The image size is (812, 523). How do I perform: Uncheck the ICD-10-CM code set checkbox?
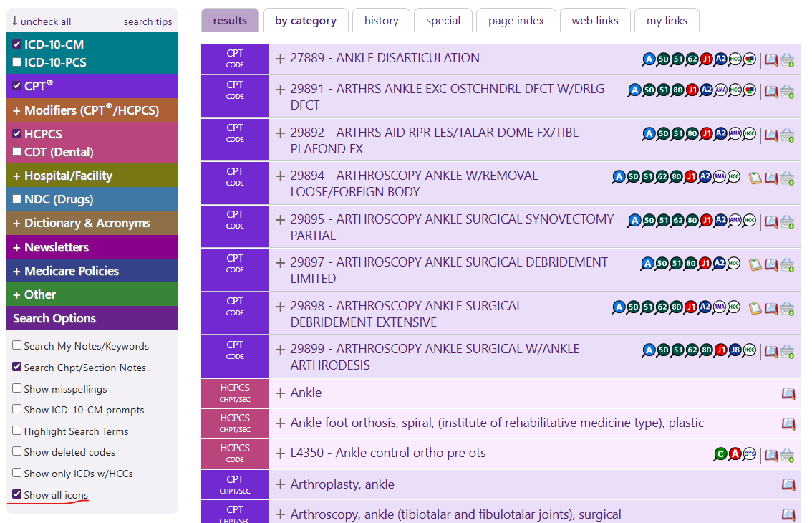point(17,44)
